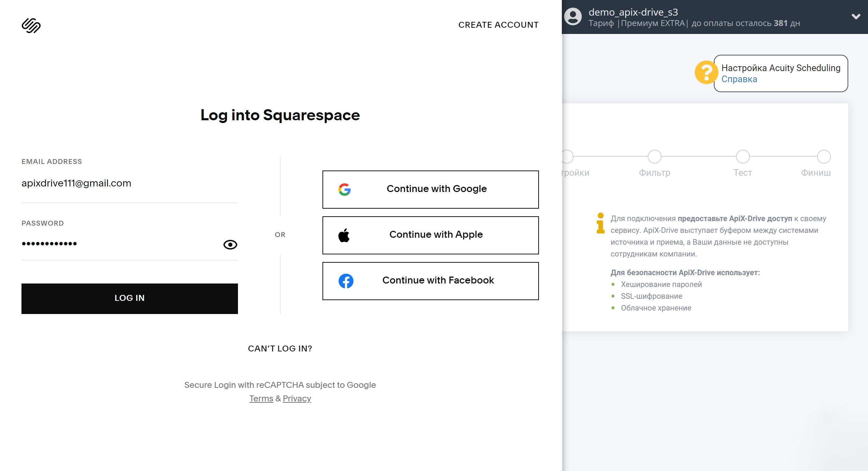Click the Хеширование паролей list item
This screenshot has width=868, height=471.
click(x=661, y=284)
